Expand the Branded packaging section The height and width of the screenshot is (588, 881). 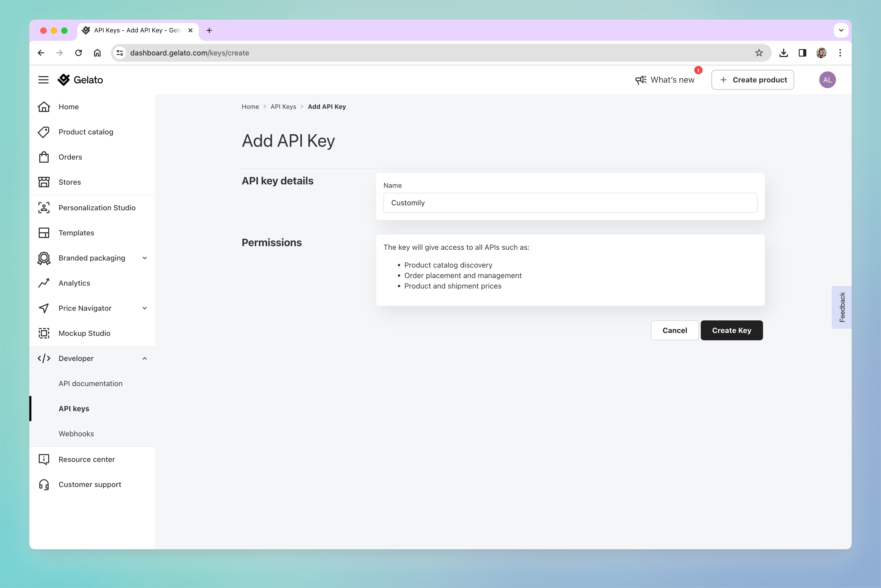click(145, 258)
